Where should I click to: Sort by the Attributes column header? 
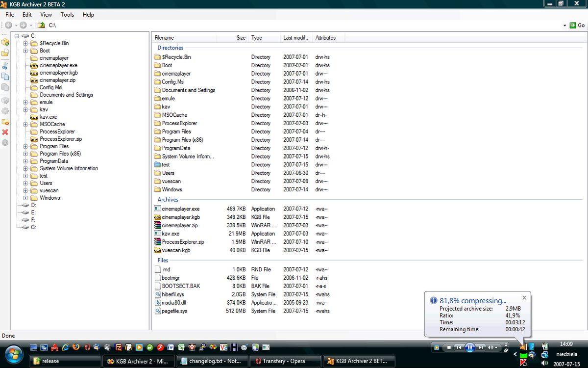pos(328,38)
